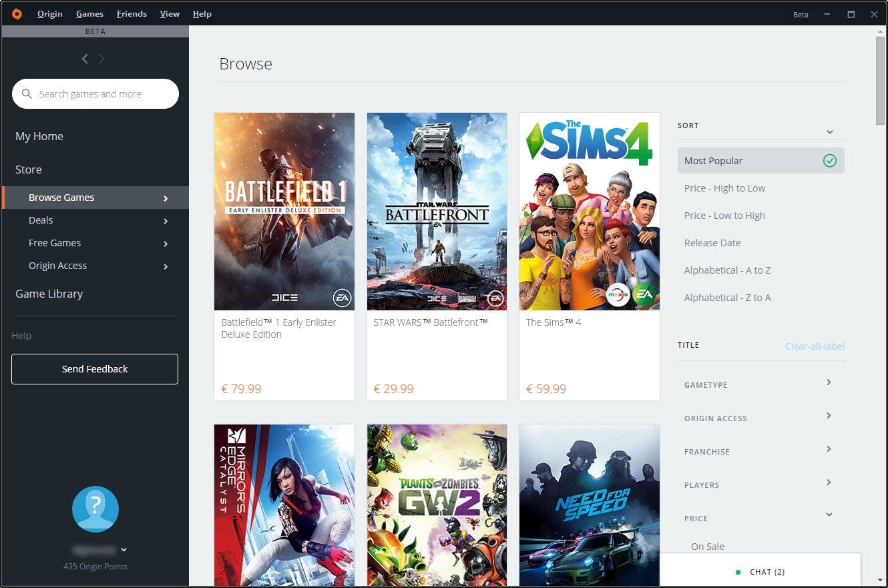Select Release Date as the sort order
This screenshot has width=888, height=588.
pos(712,242)
